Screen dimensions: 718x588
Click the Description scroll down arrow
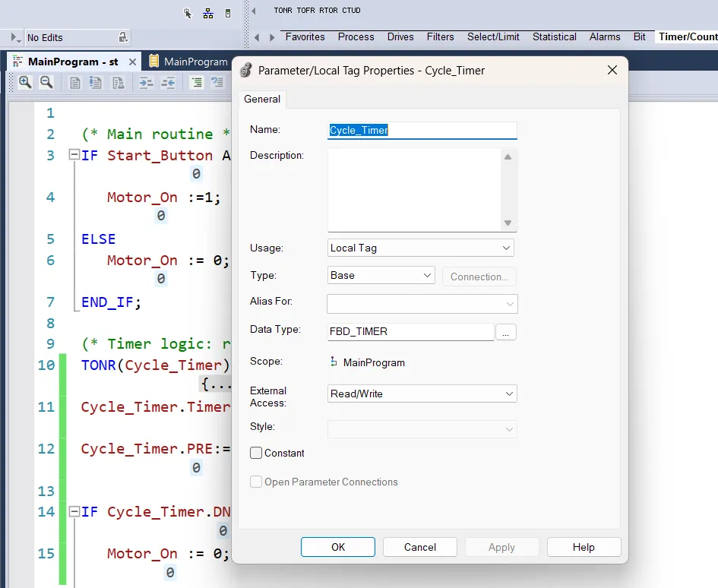508,223
